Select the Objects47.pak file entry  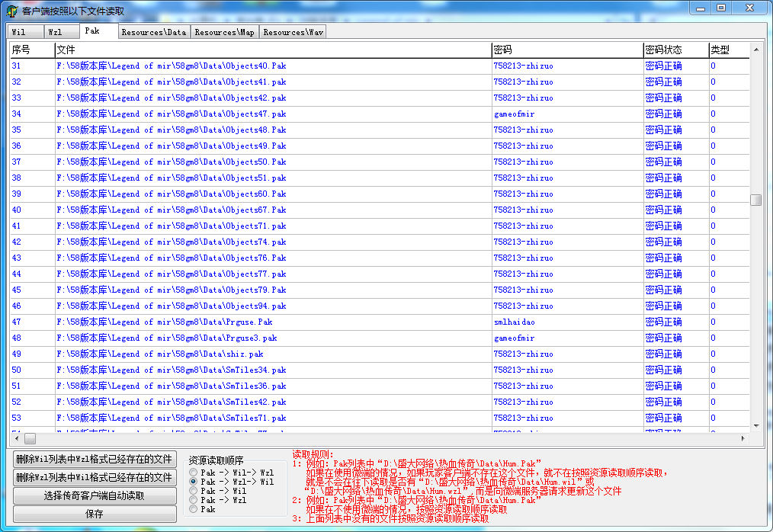click(380, 114)
